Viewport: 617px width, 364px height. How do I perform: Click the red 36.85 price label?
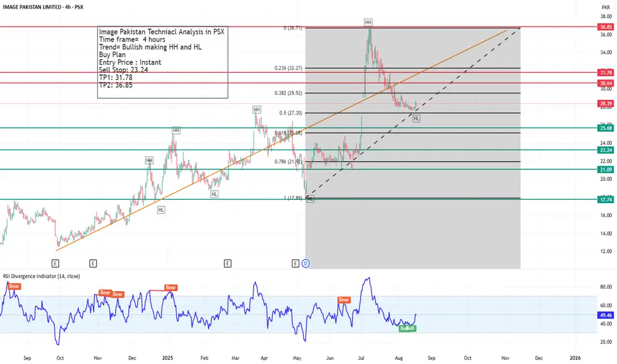[x=606, y=26]
